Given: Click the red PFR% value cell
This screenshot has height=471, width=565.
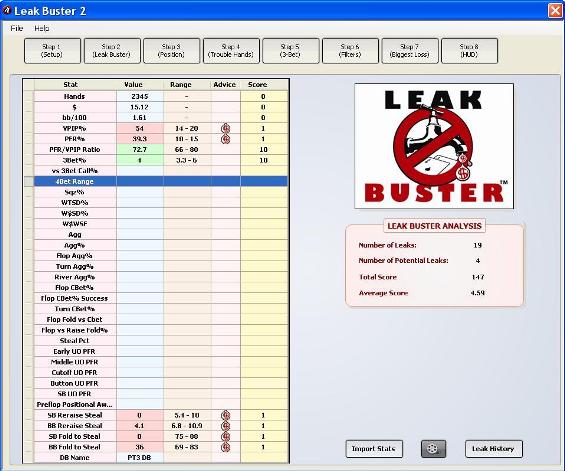Looking at the screenshot, I should coord(140,139).
